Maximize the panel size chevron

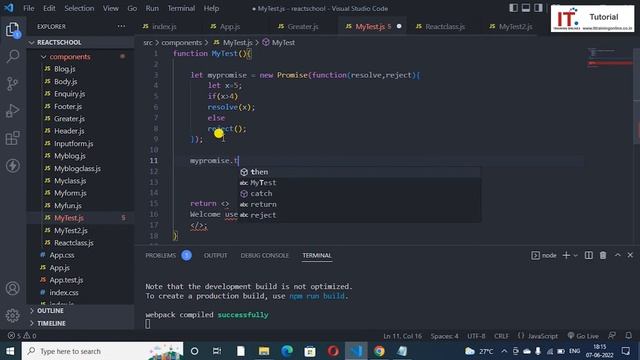(618, 255)
